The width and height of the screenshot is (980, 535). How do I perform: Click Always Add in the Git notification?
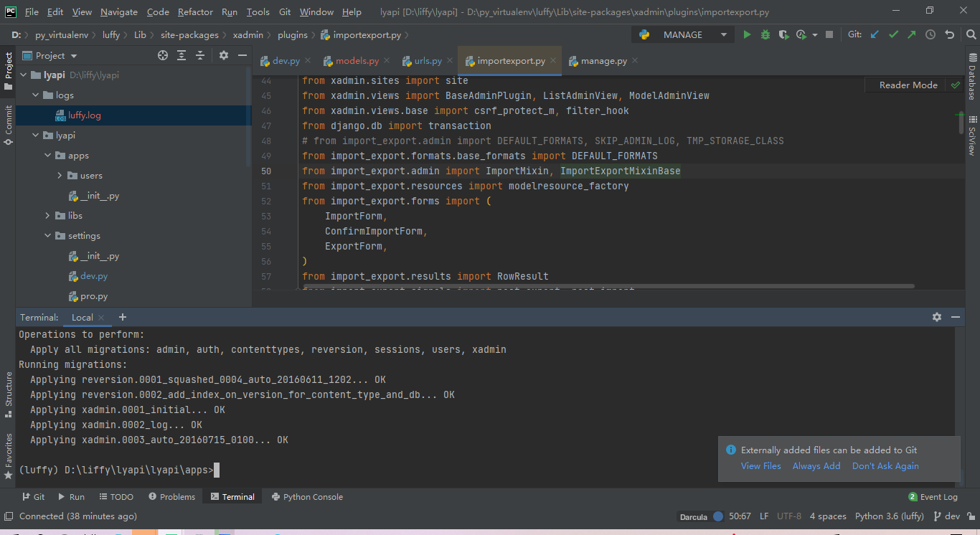(816, 466)
